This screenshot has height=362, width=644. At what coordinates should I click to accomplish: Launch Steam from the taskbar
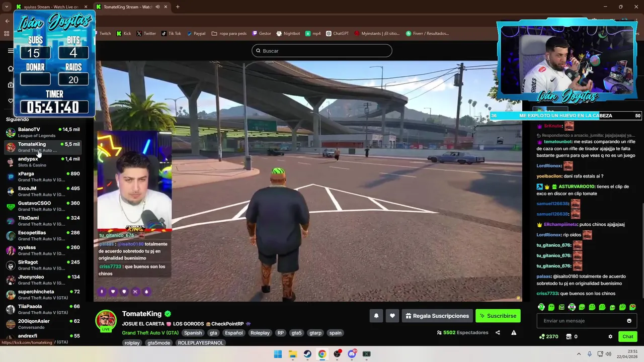pyautogui.click(x=307, y=354)
